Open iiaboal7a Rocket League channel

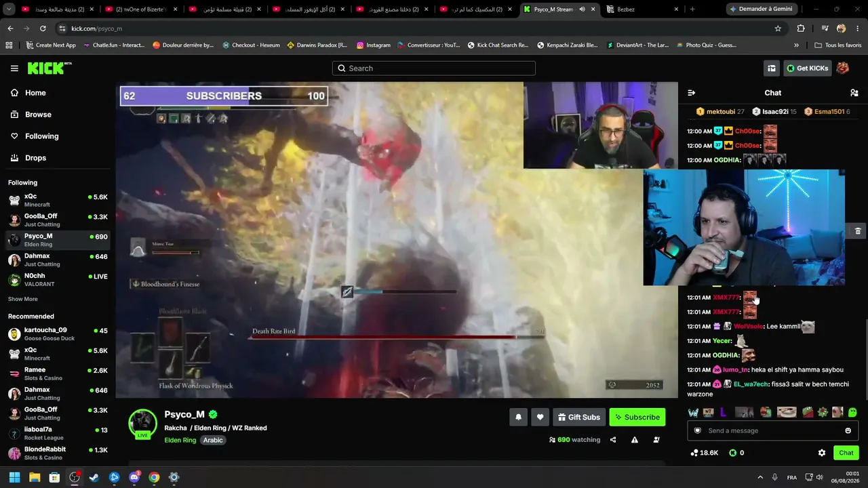[58, 433]
